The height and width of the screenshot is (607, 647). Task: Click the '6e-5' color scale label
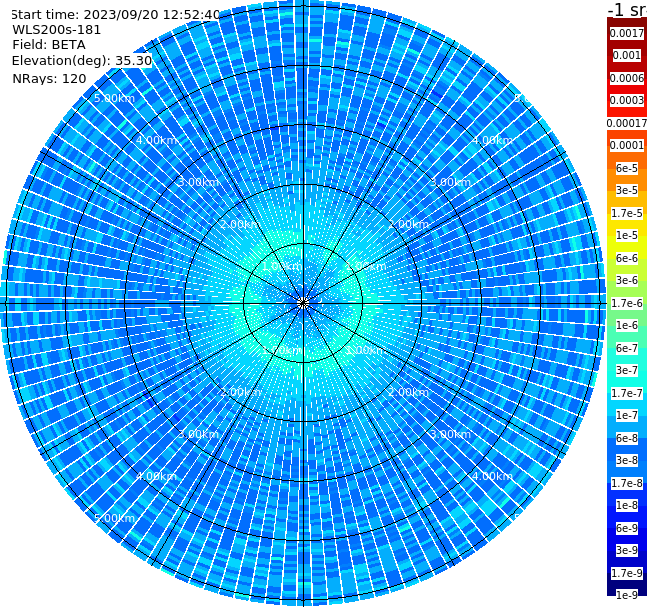[x=627, y=168]
